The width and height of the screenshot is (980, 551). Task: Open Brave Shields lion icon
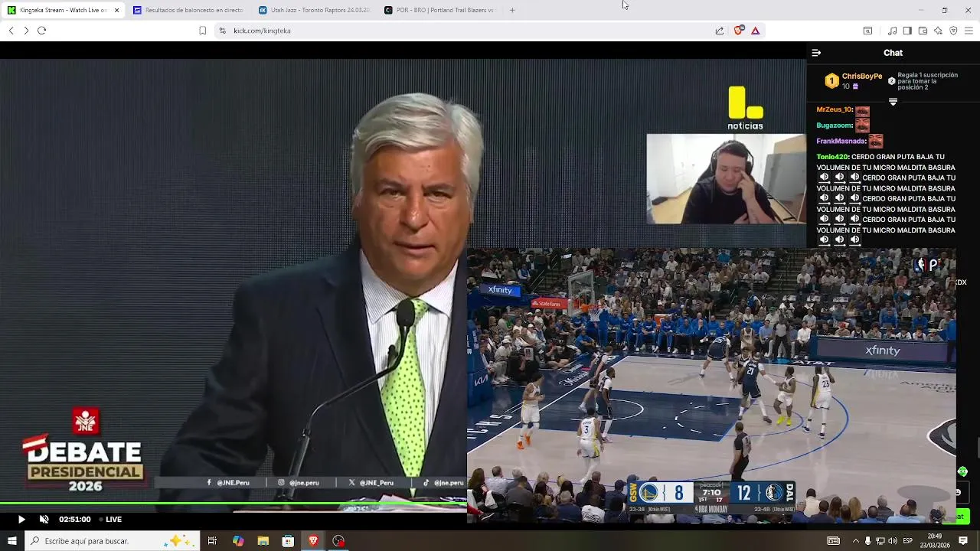738,31
